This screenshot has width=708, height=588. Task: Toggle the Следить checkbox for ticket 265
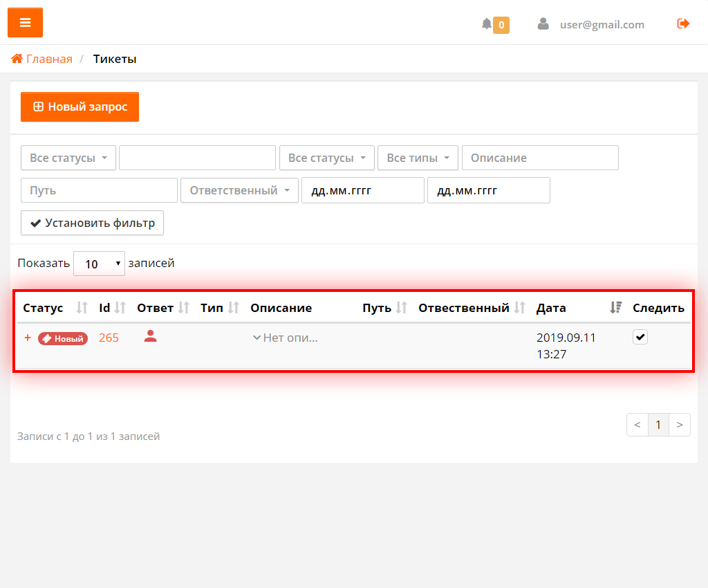(x=640, y=337)
